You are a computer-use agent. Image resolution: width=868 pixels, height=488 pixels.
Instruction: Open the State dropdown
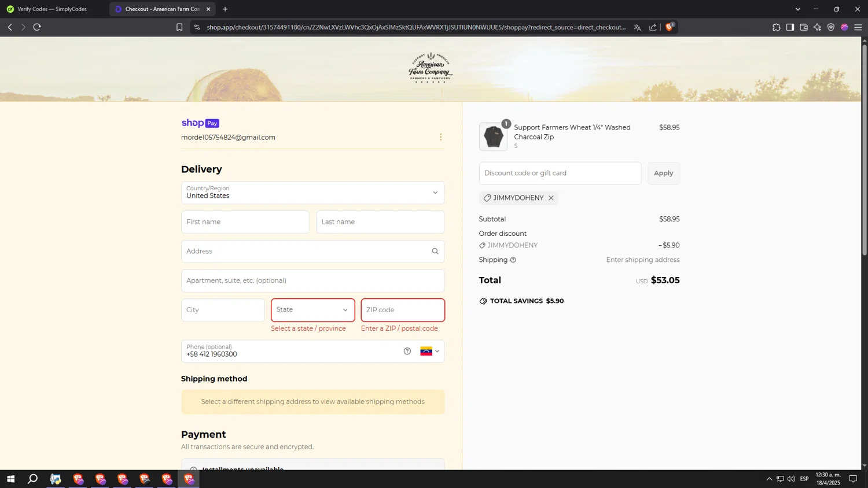pos(312,310)
